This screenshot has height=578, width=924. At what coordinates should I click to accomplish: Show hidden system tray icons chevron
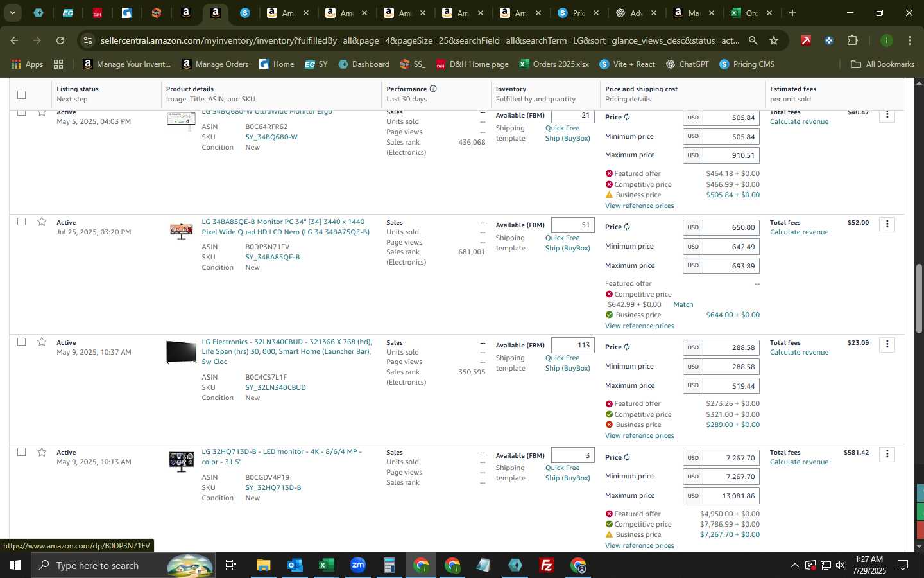pyautogui.click(x=794, y=565)
